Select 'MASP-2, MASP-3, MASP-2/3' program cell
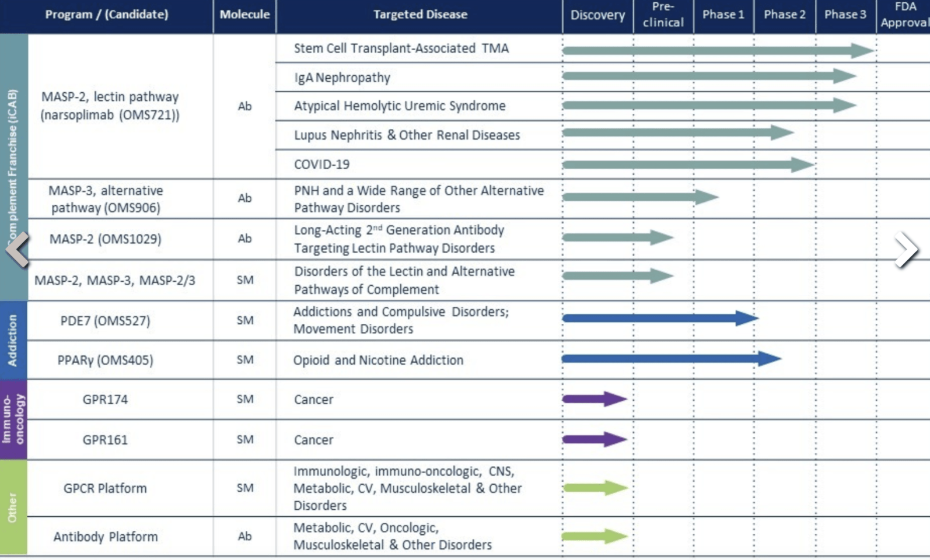The width and height of the screenshot is (930, 560). pos(115,281)
